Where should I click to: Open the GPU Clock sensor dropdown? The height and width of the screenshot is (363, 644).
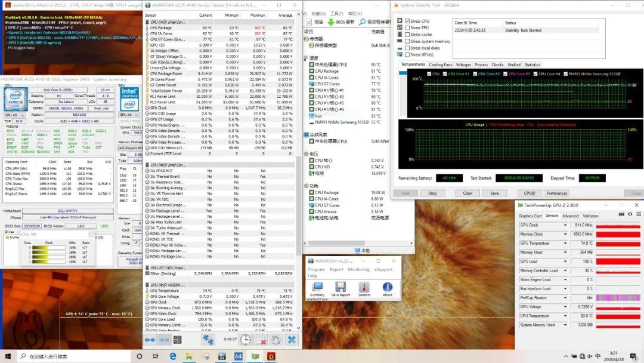[565, 225]
